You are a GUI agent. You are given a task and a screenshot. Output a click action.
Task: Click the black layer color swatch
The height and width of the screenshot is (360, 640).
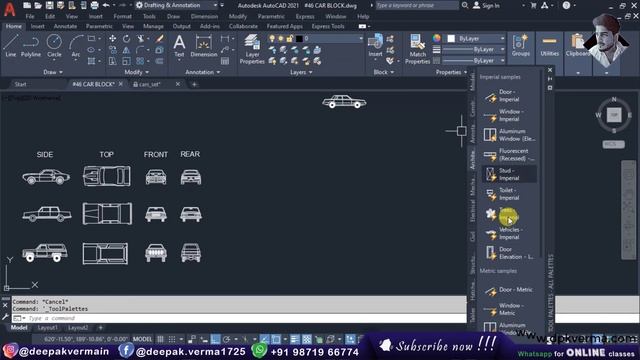[x=299, y=38]
